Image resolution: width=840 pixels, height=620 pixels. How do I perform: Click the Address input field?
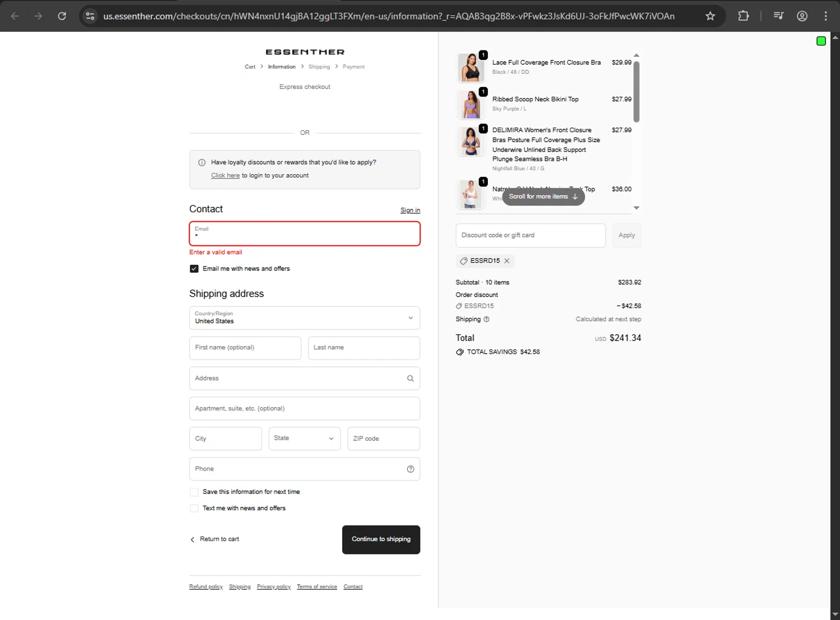305,379
